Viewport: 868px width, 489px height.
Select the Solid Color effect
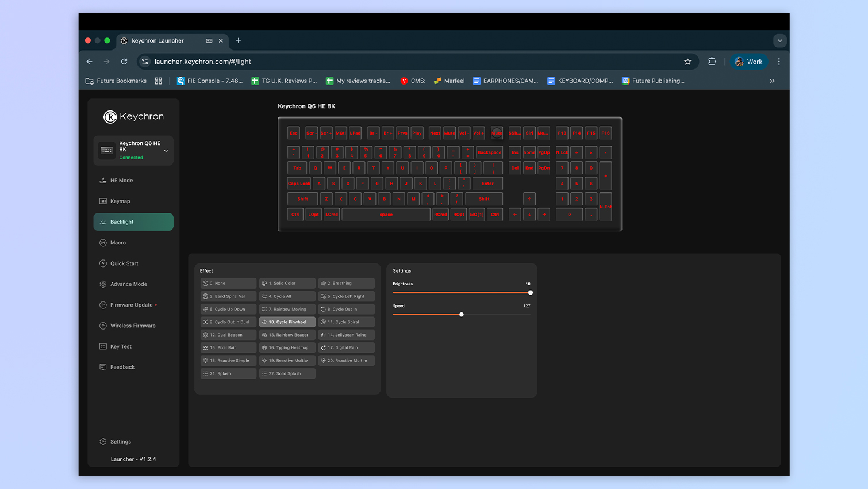[287, 283]
